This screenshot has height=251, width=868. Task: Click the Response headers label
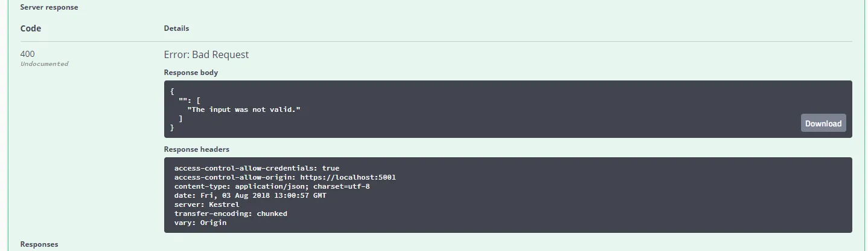point(196,149)
